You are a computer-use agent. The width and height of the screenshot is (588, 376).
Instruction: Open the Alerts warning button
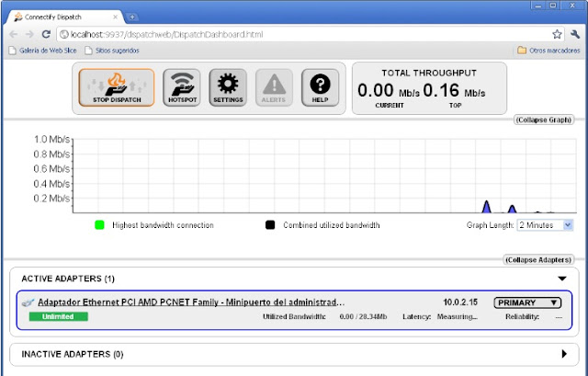(x=274, y=88)
